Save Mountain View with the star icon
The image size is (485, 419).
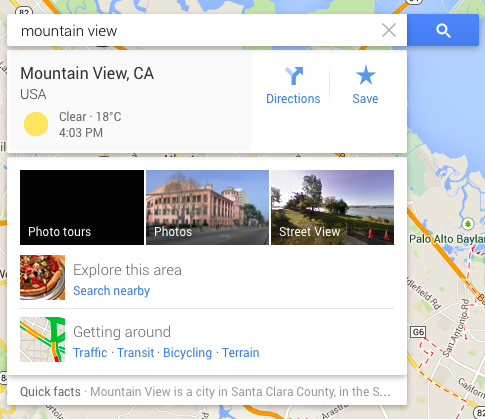[366, 85]
